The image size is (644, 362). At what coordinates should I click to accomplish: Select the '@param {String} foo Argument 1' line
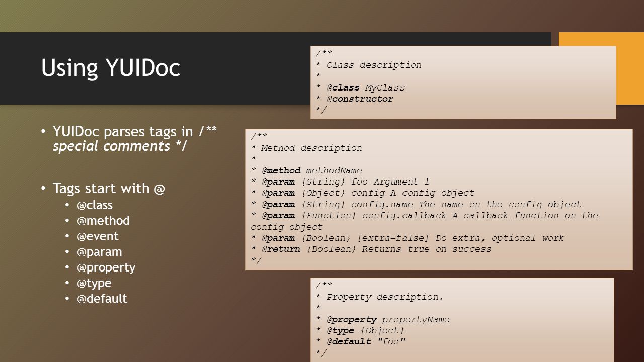(340, 182)
